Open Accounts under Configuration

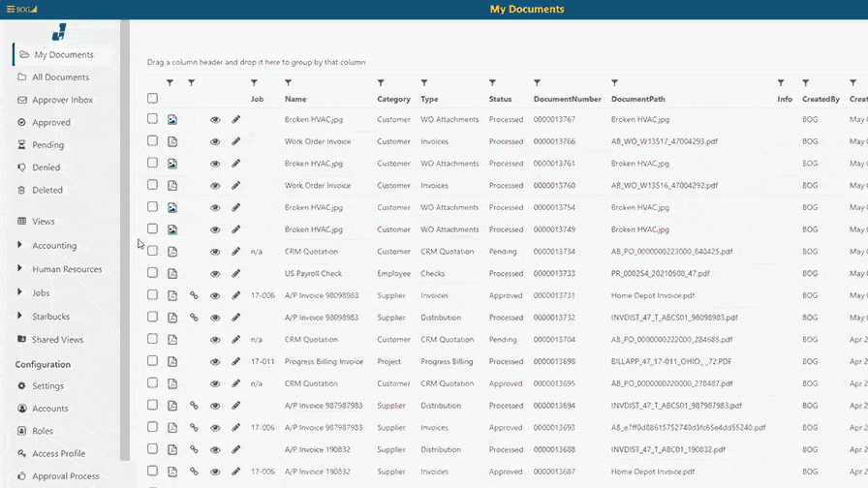[49, 409]
